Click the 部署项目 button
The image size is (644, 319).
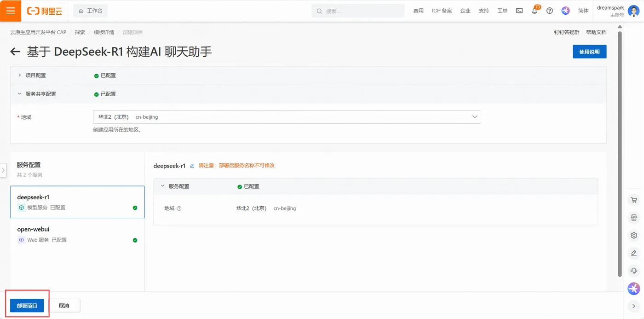click(x=27, y=306)
